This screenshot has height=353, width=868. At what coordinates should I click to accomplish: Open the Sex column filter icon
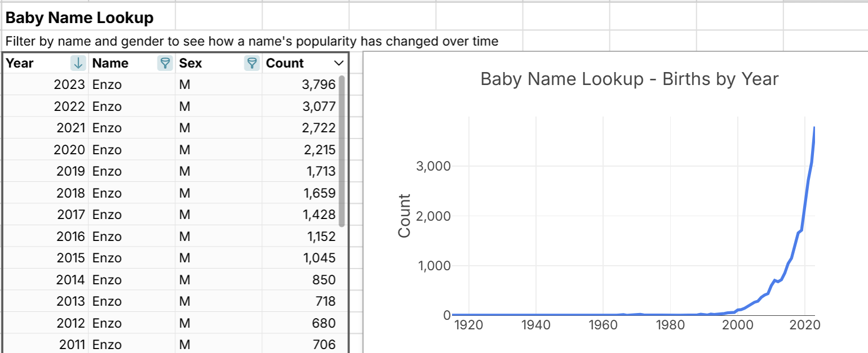[252, 63]
